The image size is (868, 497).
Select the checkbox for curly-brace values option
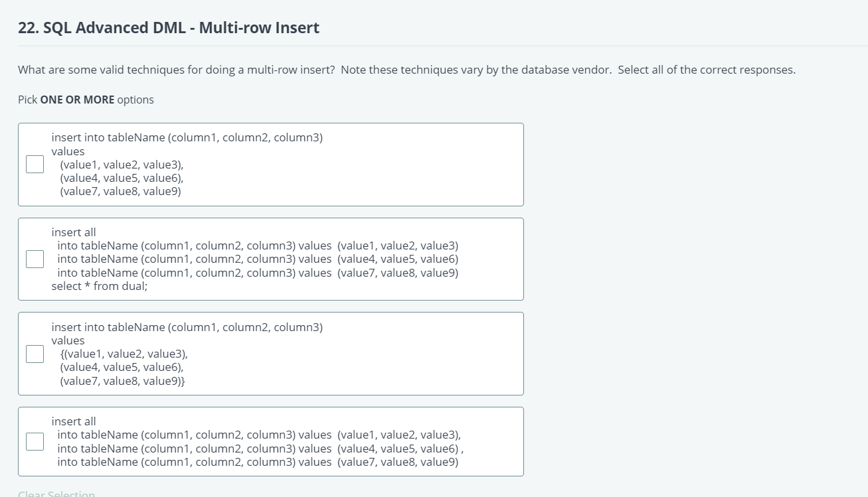(35, 354)
